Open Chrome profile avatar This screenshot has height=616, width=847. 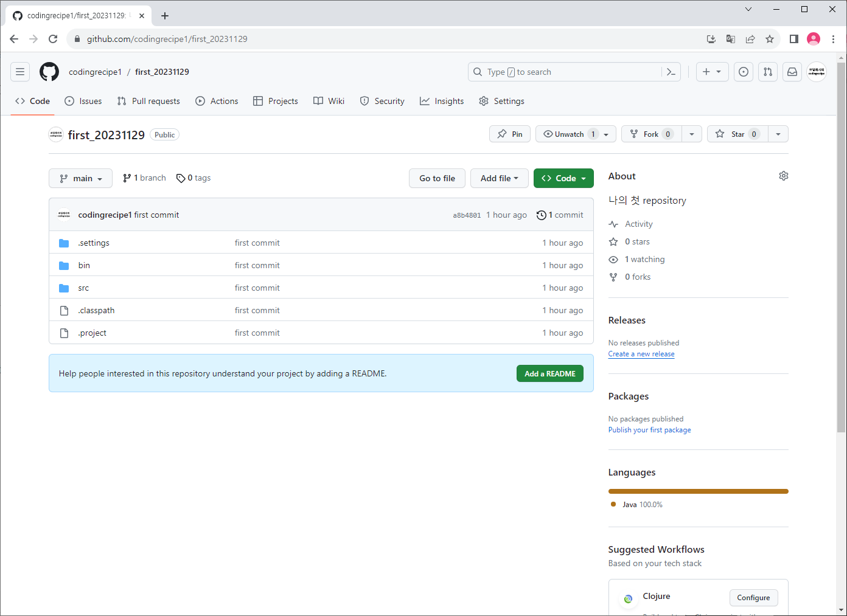click(814, 39)
